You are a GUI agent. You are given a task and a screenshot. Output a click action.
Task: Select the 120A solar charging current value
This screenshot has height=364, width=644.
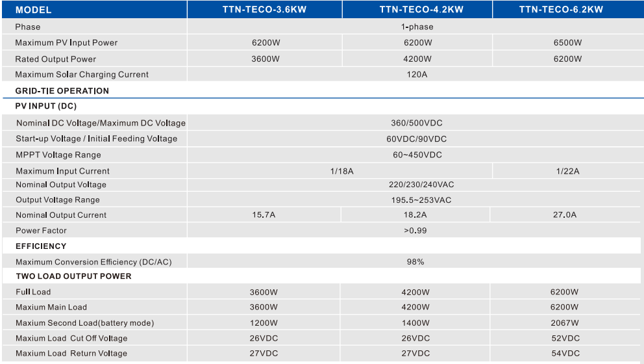click(x=417, y=75)
